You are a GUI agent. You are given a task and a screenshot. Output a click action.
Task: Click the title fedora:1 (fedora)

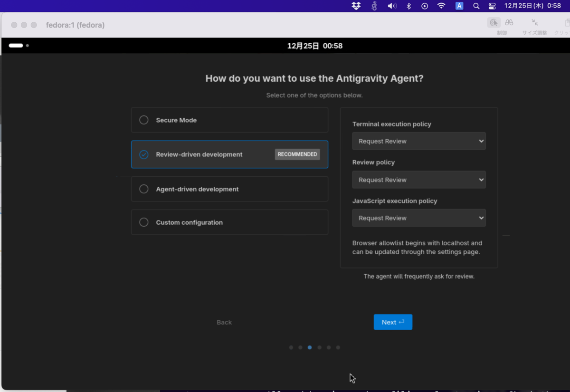(76, 25)
